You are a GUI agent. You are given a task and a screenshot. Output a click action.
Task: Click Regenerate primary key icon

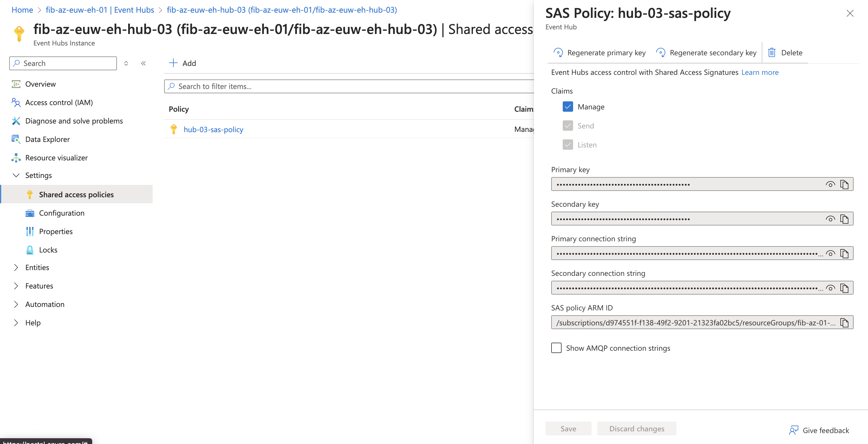coord(558,53)
